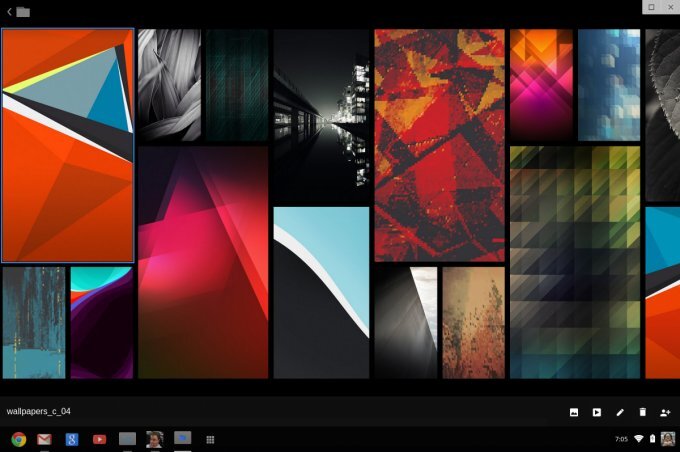
Task: Click the 7:05 clock in tray
Action: tap(621, 439)
